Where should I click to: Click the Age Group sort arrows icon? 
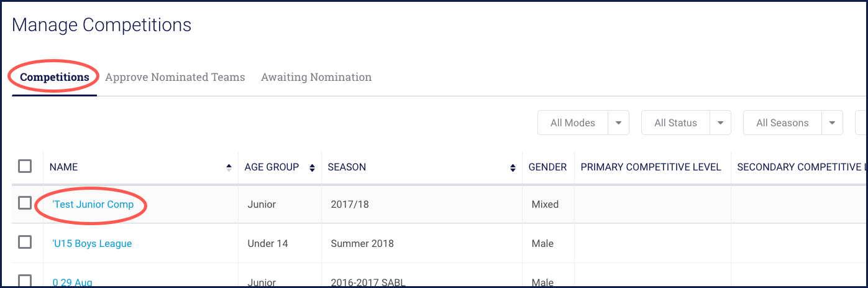coord(312,167)
